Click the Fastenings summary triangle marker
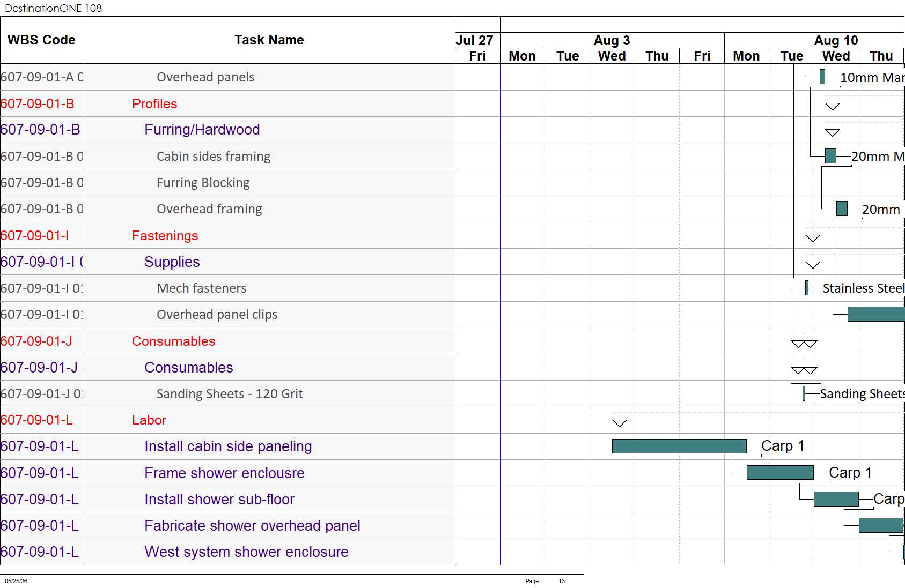 pyautogui.click(x=813, y=238)
